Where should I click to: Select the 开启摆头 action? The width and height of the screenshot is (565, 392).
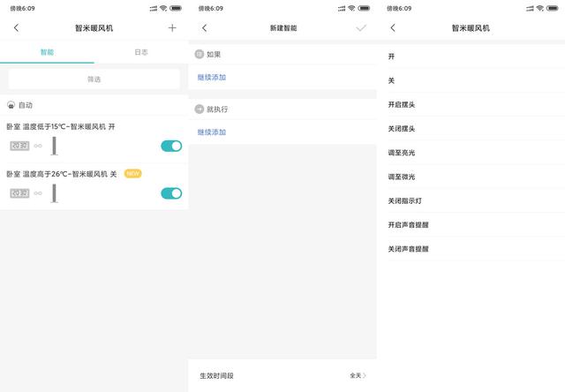pos(471,104)
